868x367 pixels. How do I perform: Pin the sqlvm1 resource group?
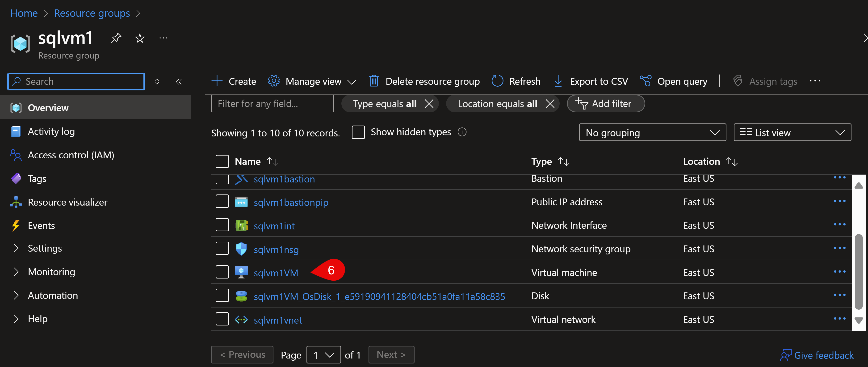[x=116, y=38]
